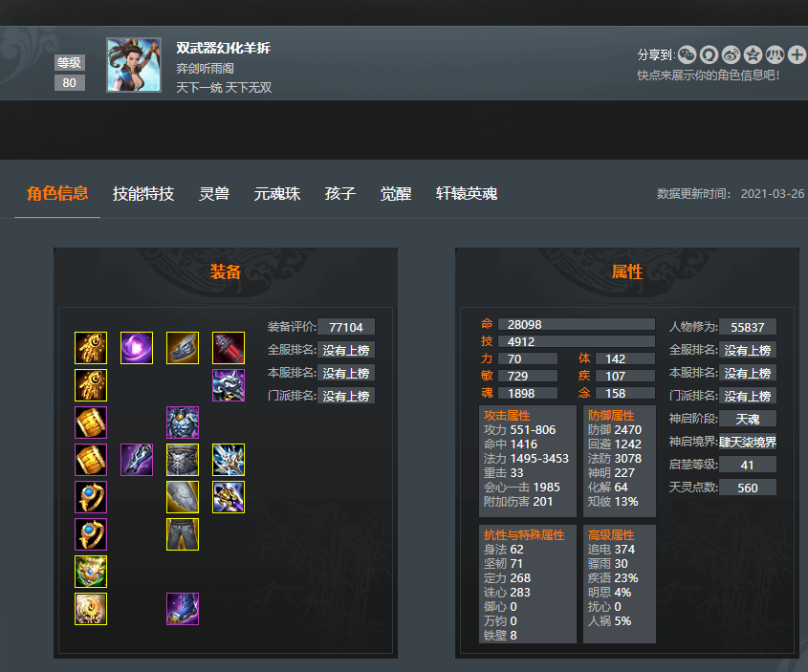Select the grey trousers equipment slot
This screenshot has width=808, height=672.
pyautogui.click(x=183, y=534)
